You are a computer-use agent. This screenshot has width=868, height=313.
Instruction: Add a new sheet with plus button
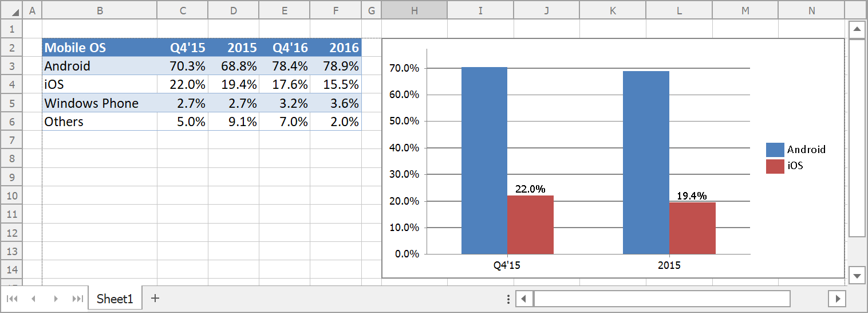click(155, 298)
